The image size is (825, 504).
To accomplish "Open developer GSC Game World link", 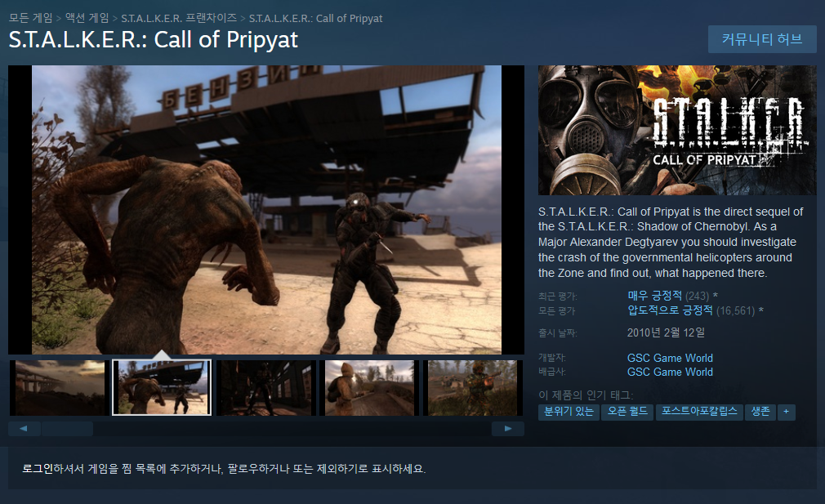I will click(x=670, y=358).
